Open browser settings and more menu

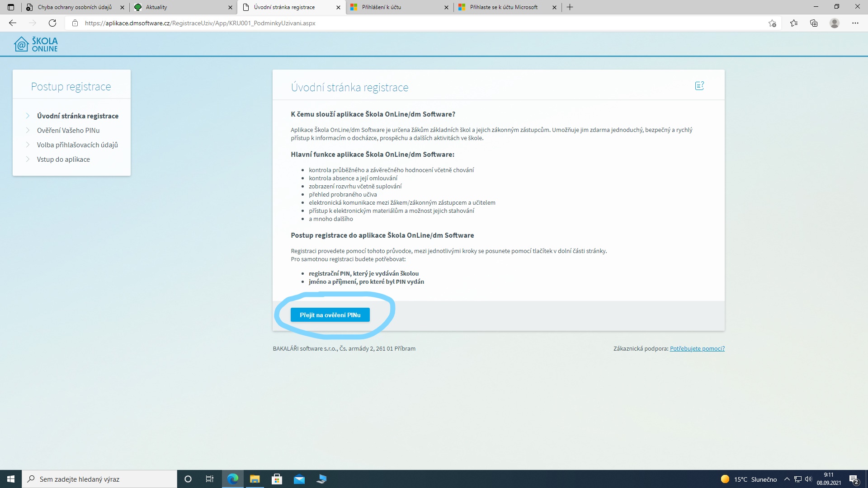pyautogui.click(x=855, y=23)
